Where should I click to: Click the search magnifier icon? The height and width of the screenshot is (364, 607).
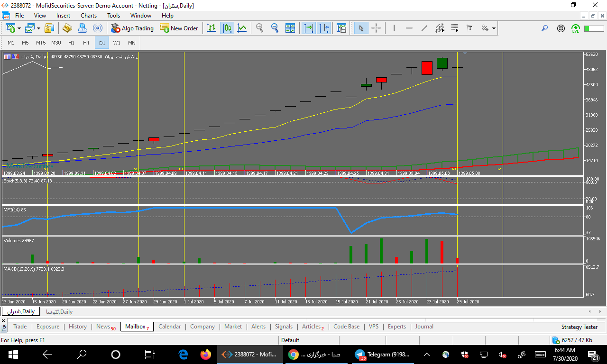(544, 28)
